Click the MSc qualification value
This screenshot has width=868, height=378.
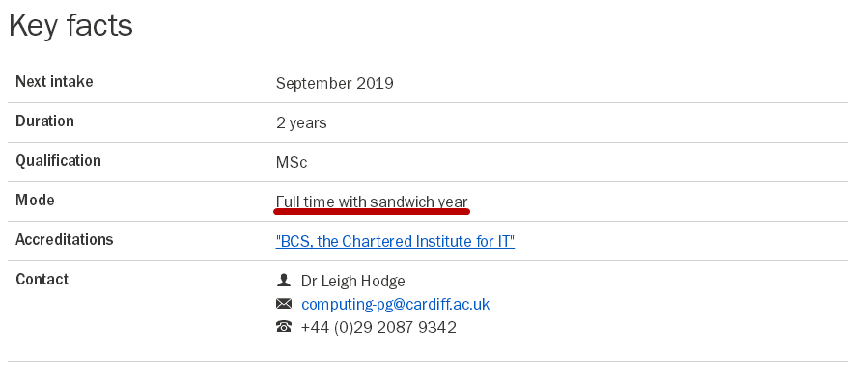tap(292, 162)
